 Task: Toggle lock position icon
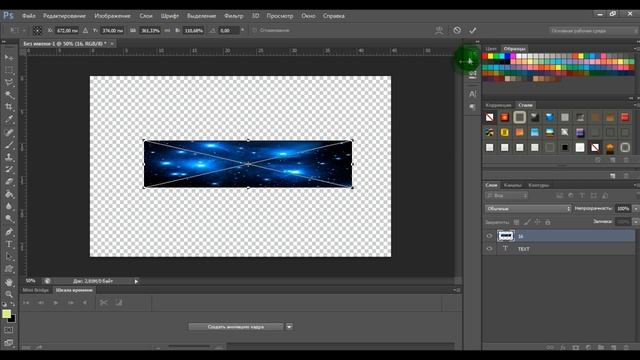point(538,222)
